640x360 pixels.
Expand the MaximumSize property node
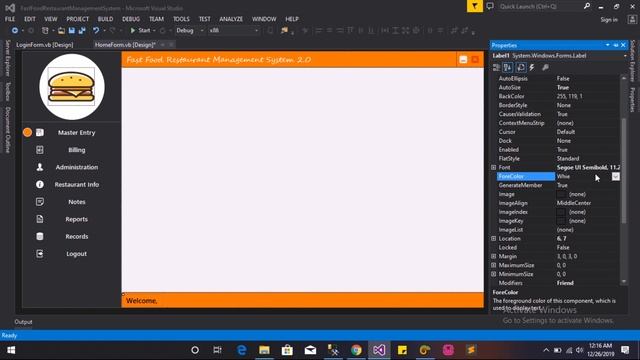coord(493,265)
